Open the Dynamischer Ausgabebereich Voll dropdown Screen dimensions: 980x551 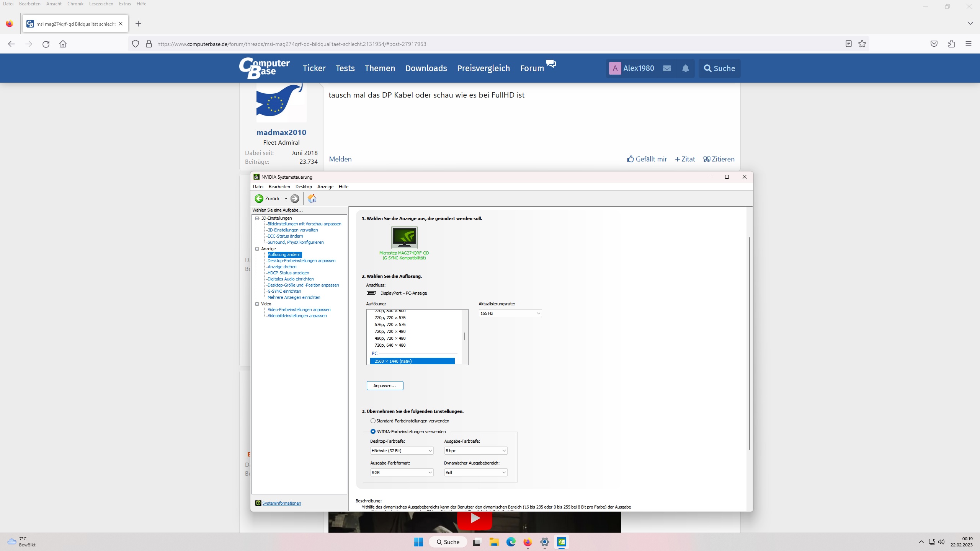(x=475, y=473)
